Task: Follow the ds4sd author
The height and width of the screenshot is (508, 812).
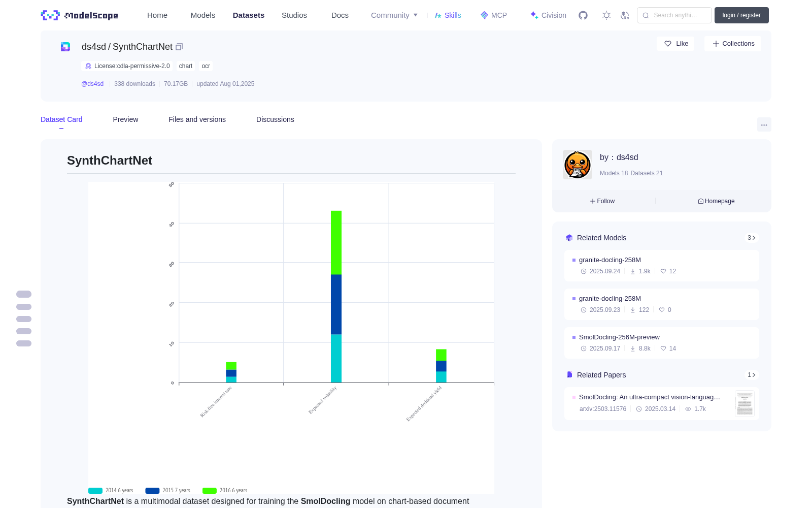Action: coord(602,201)
